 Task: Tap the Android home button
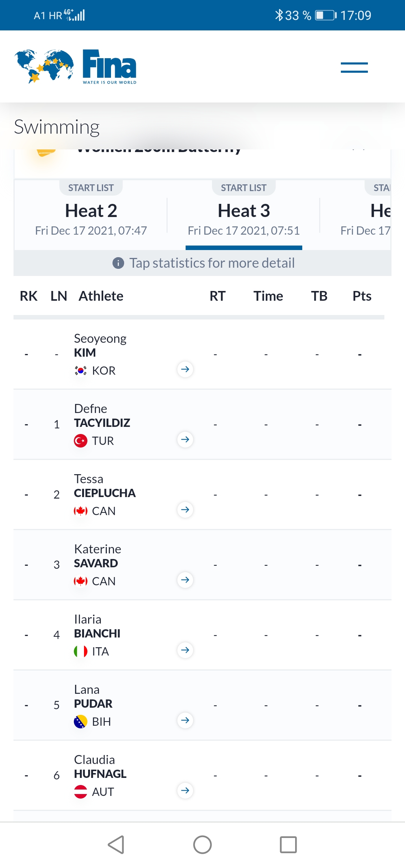[x=202, y=845]
